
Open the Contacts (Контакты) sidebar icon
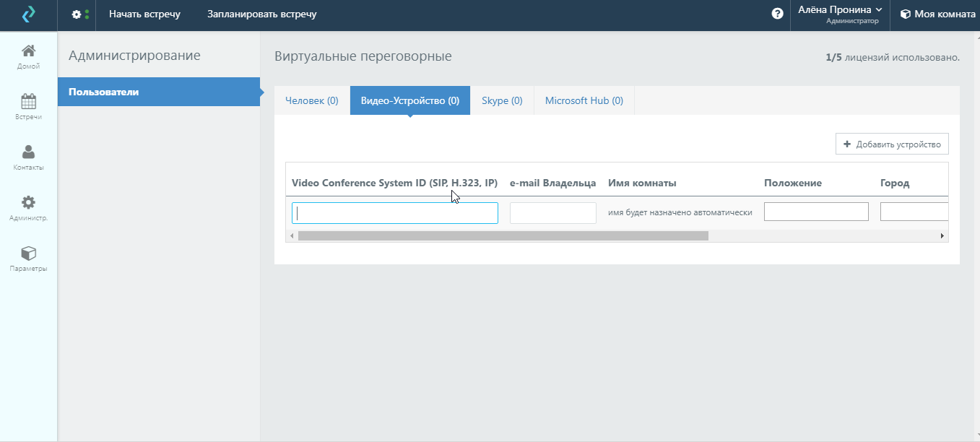point(28,157)
